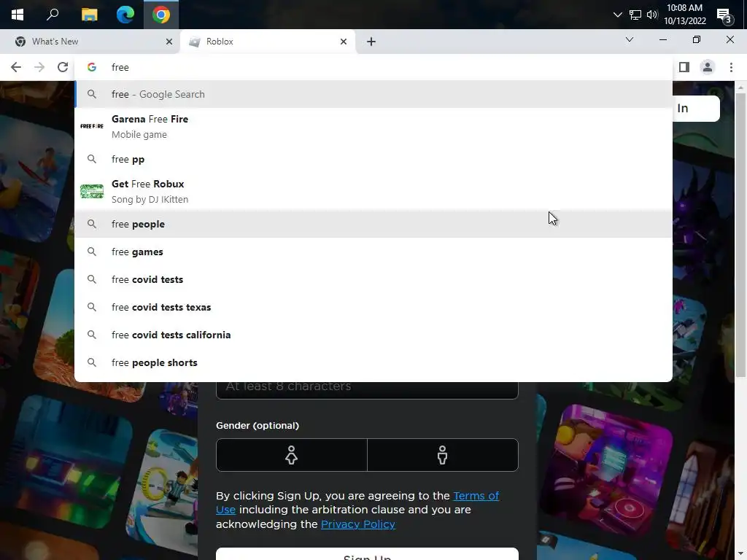Switch to the What's New tab

click(90, 42)
